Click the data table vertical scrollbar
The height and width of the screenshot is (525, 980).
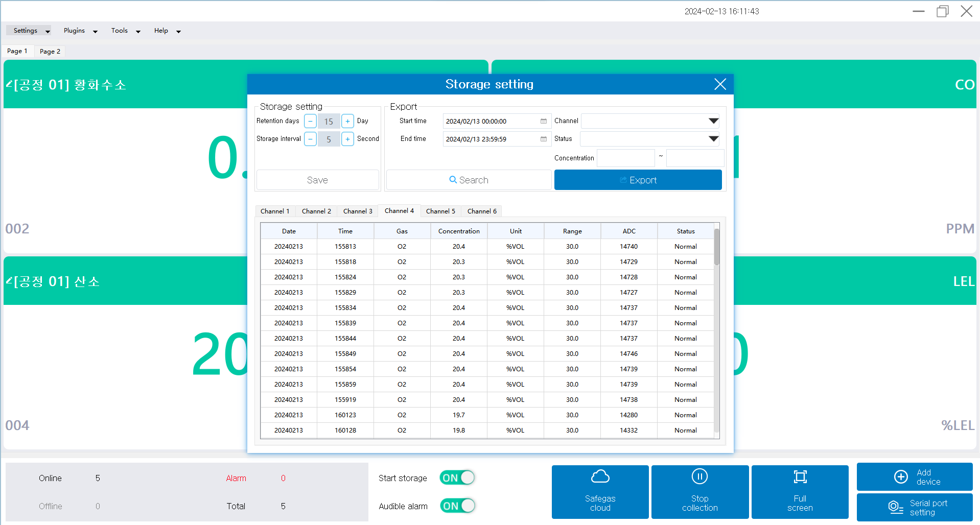[x=716, y=247]
